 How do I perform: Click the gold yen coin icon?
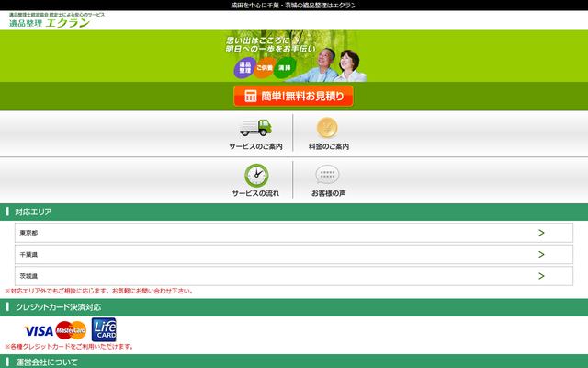tap(327, 128)
